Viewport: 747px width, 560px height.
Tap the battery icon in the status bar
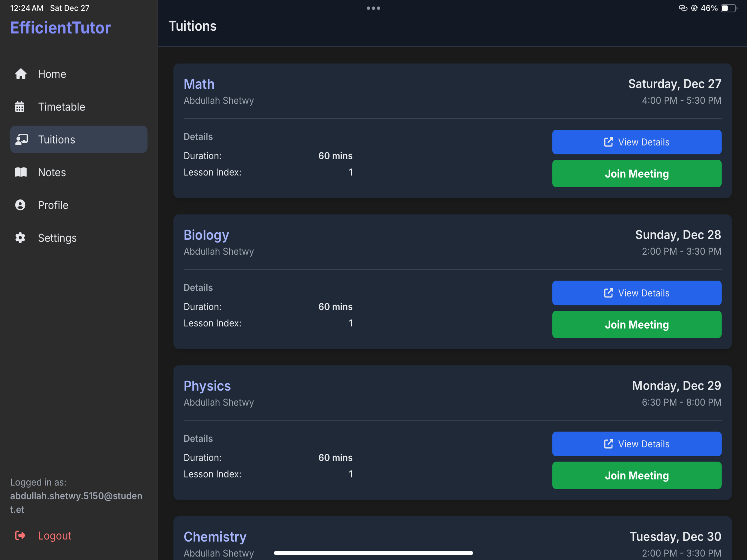tap(729, 8)
